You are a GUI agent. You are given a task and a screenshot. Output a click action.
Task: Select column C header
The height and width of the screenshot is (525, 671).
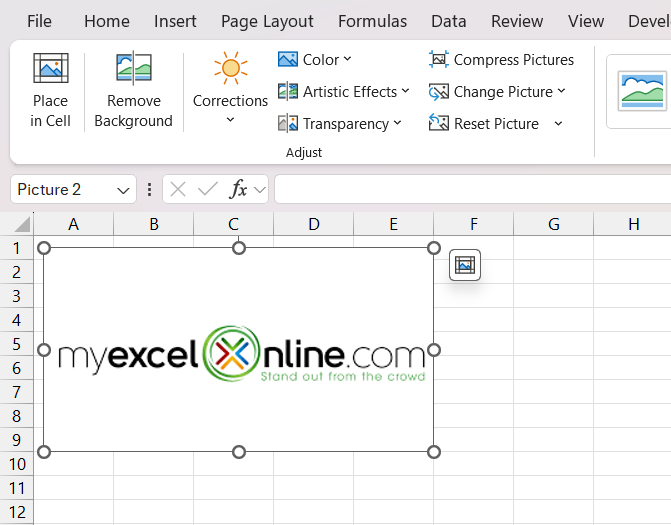pyautogui.click(x=234, y=224)
